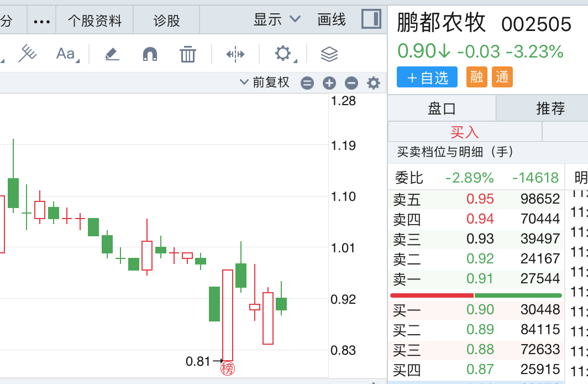Screen dimensions: 588x384
Task: Click the trash can delete icon
Action: [x=188, y=54]
